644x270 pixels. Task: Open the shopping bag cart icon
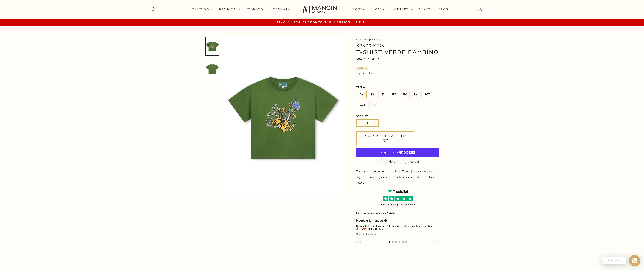pos(490,9)
